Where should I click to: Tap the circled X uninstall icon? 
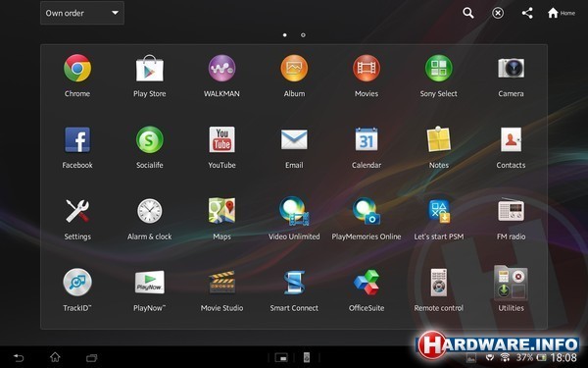(x=498, y=13)
